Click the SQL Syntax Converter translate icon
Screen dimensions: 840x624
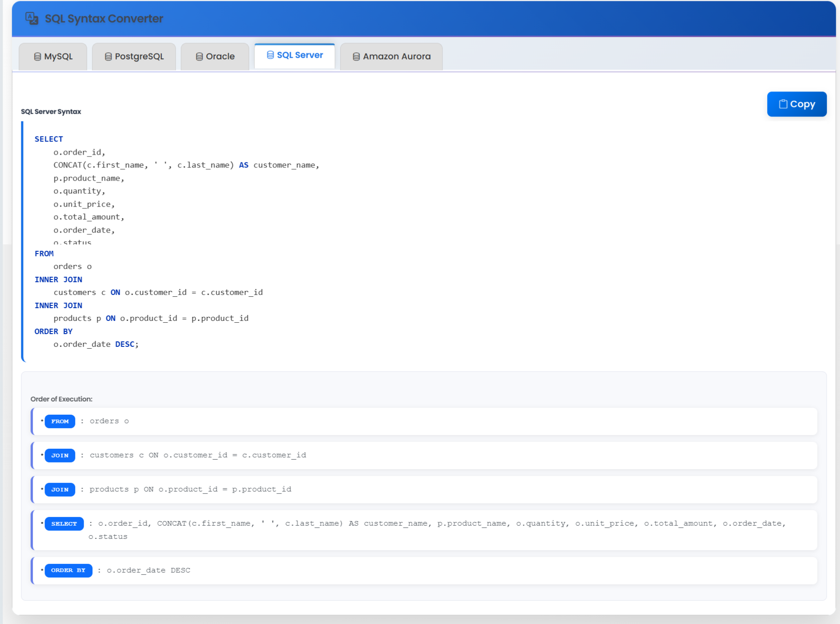click(31, 18)
